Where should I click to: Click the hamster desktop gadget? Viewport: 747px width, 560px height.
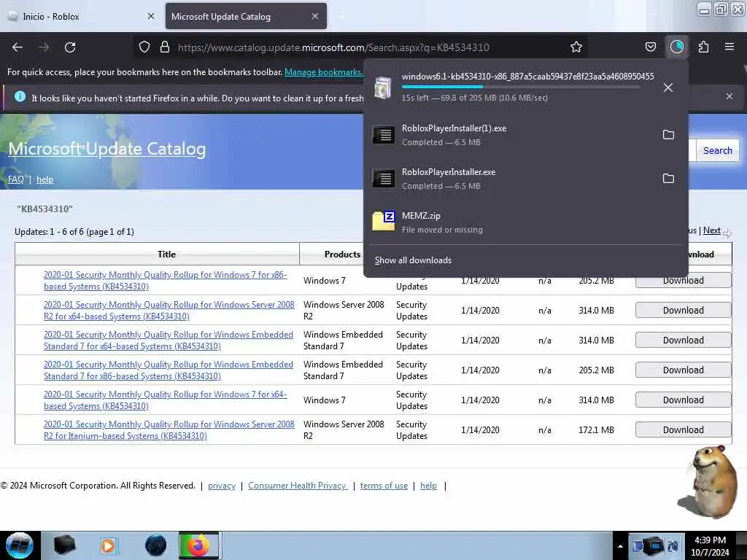click(709, 482)
